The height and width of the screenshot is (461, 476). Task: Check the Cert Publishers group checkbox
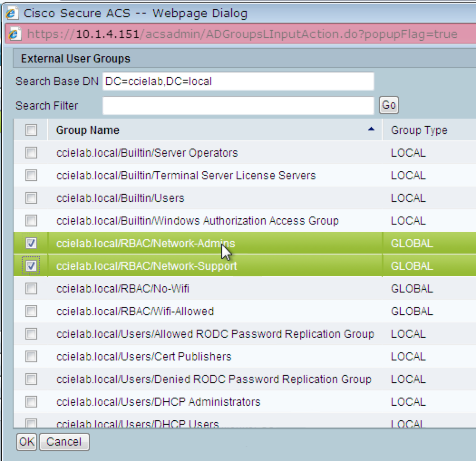[x=30, y=356]
